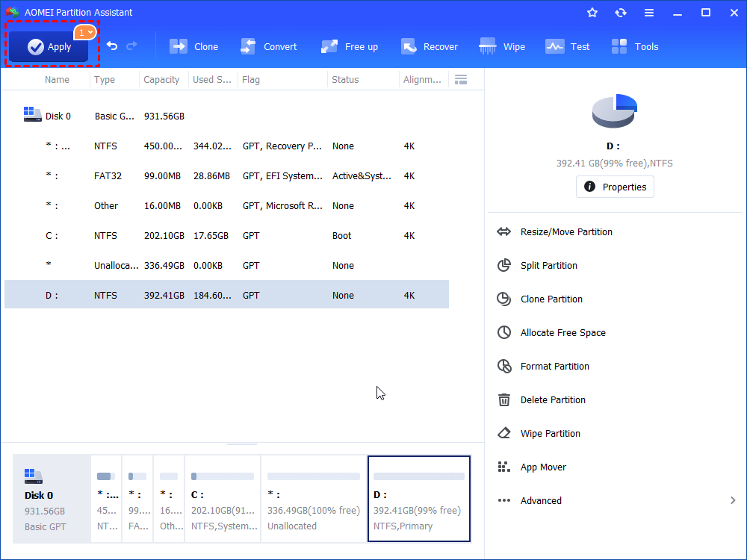The width and height of the screenshot is (747, 560).
Task: Choose Format Partition
Action: (554, 366)
